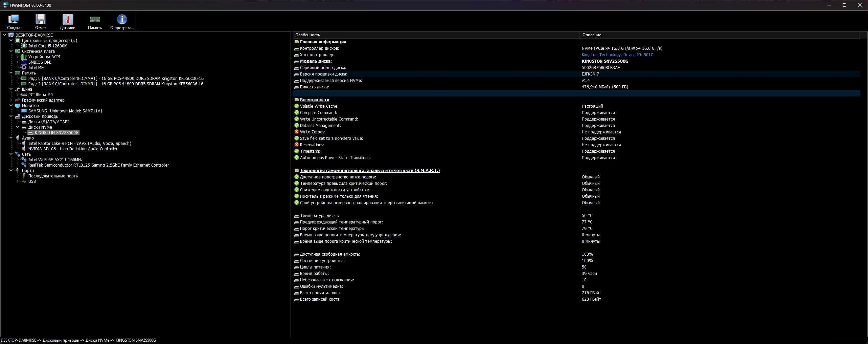
Task: Open the Датчики sensors toolbar button
Action: pos(68,22)
